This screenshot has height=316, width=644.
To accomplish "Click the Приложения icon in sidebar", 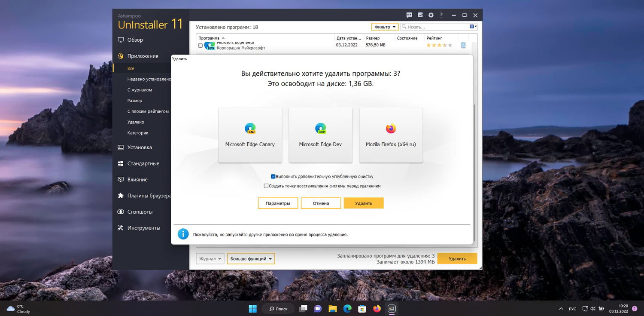I will point(121,56).
